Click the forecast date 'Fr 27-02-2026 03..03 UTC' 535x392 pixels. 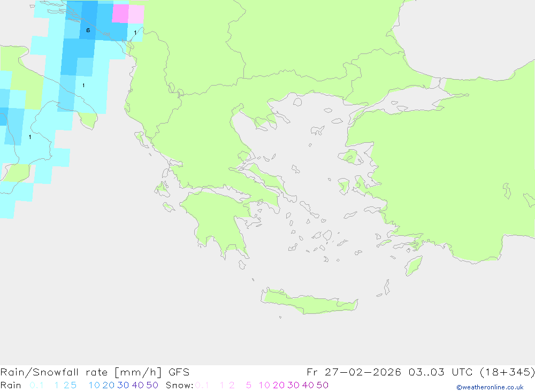point(389,372)
